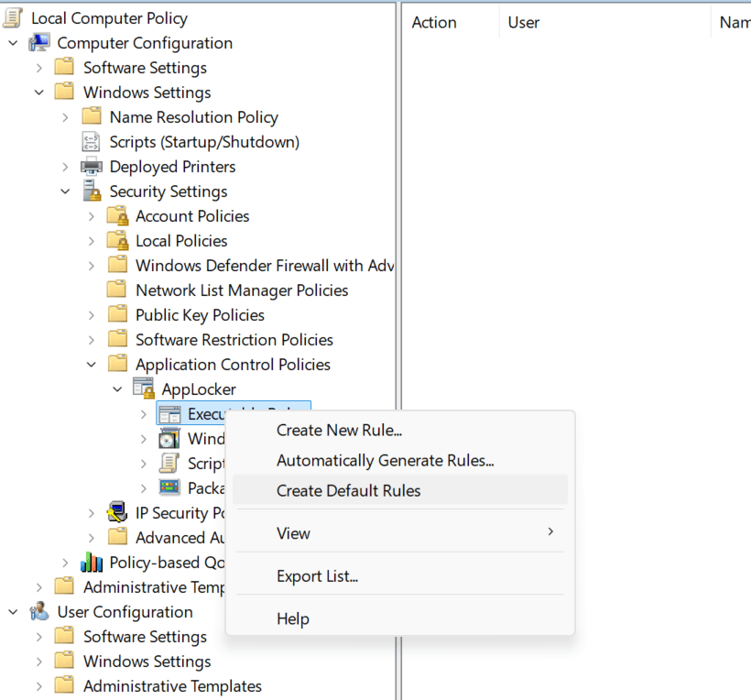Sort by the User column header
This screenshot has height=700, width=751.
524,23
